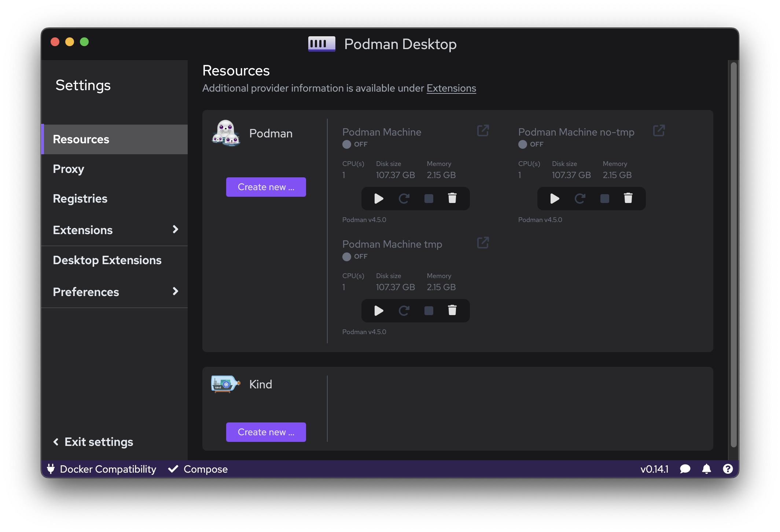This screenshot has height=532, width=780.
Task: Open notifications bell in status bar
Action: [707, 469]
